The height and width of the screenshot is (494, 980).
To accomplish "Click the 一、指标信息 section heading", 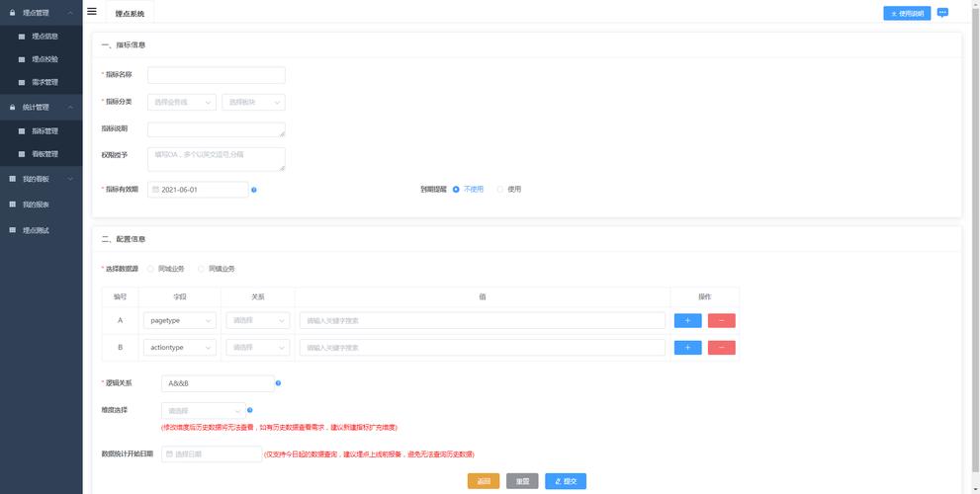I will [x=124, y=45].
